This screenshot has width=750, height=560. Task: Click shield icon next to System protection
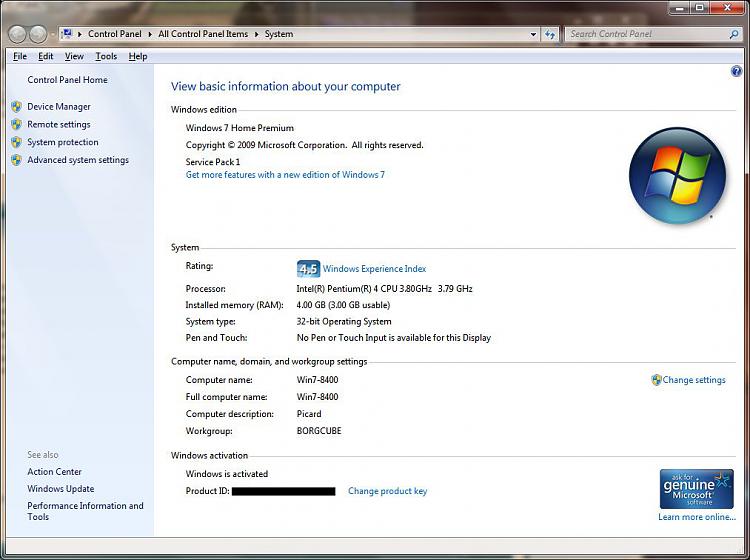click(x=17, y=142)
